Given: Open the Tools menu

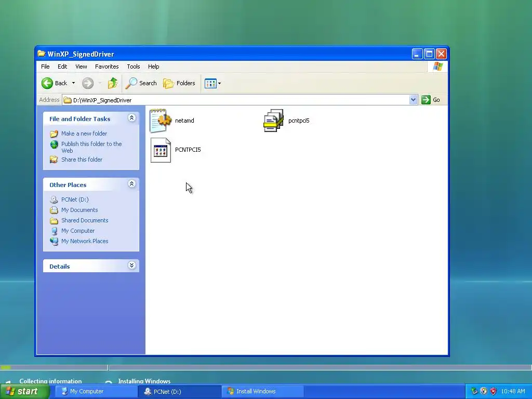Looking at the screenshot, I should point(134,66).
